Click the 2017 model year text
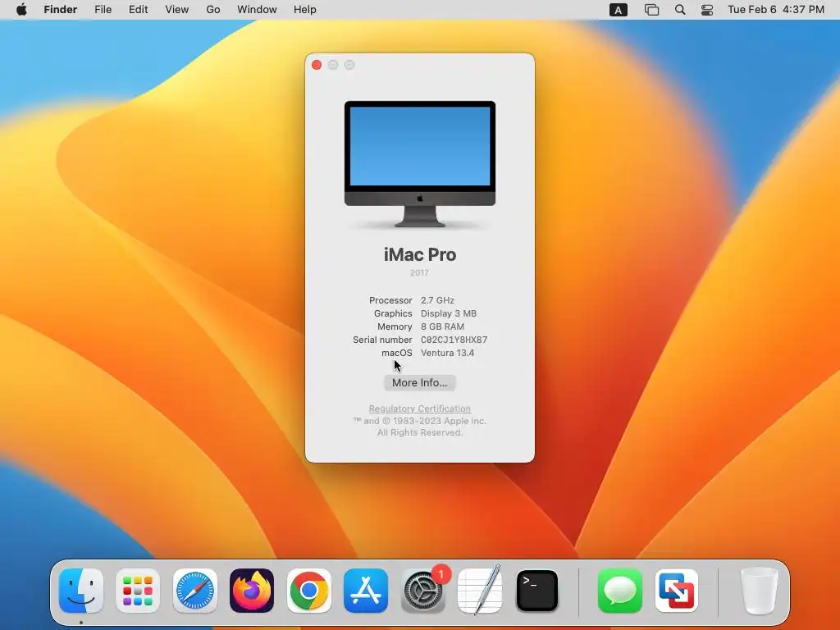 coord(419,272)
